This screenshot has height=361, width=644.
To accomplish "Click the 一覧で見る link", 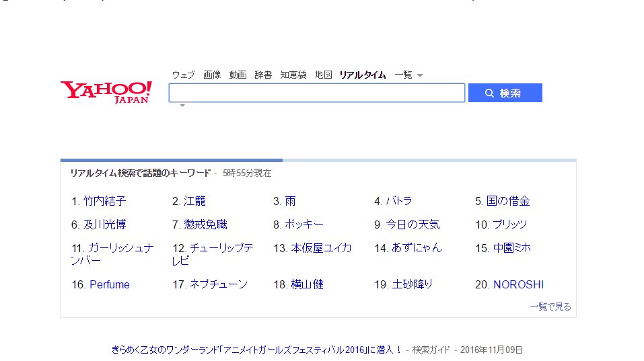I will [550, 307].
